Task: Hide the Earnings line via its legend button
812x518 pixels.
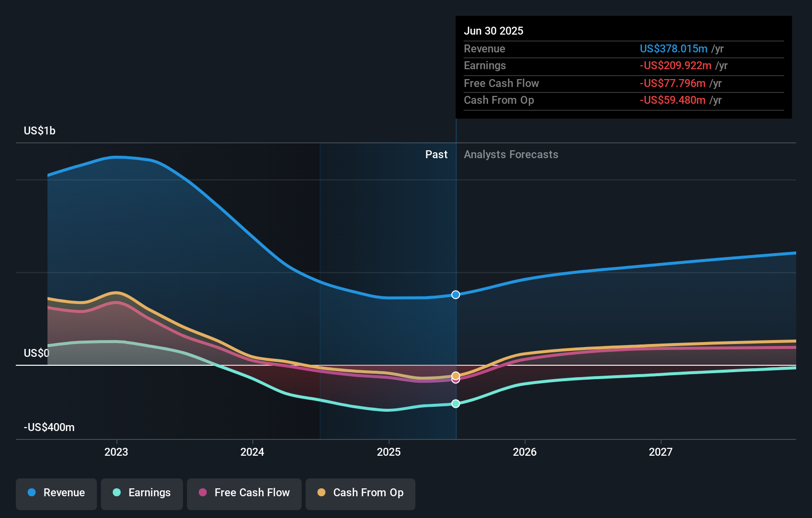Action: [141, 494]
